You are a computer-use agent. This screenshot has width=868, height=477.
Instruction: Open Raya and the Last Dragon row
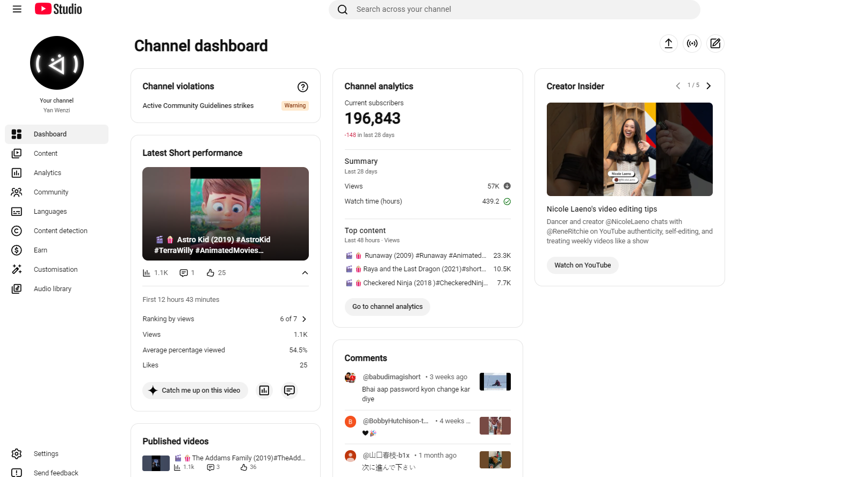[x=428, y=269]
